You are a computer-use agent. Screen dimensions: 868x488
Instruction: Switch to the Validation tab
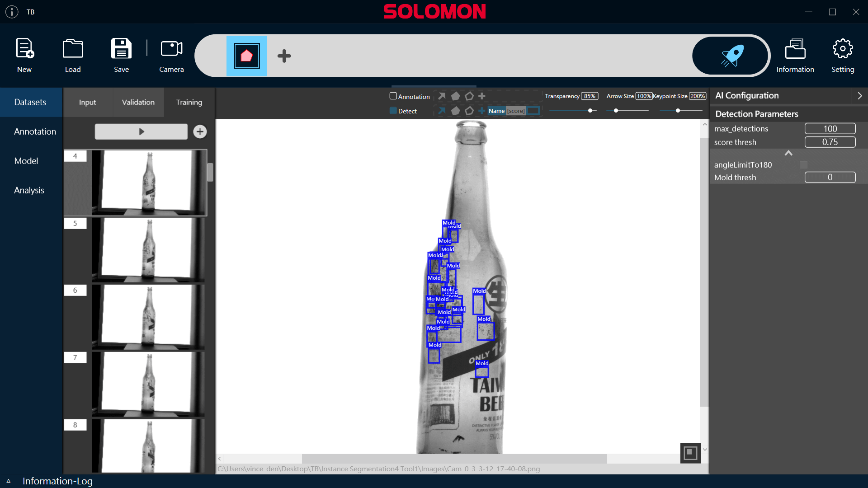pyautogui.click(x=138, y=102)
